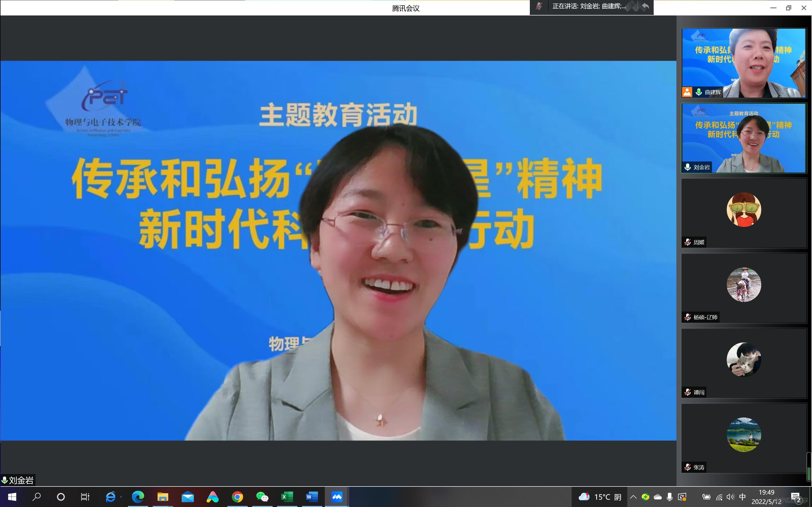The width and height of the screenshot is (812, 507).
Task: Click 张涛's landscape avatar
Action: point(743,434)
